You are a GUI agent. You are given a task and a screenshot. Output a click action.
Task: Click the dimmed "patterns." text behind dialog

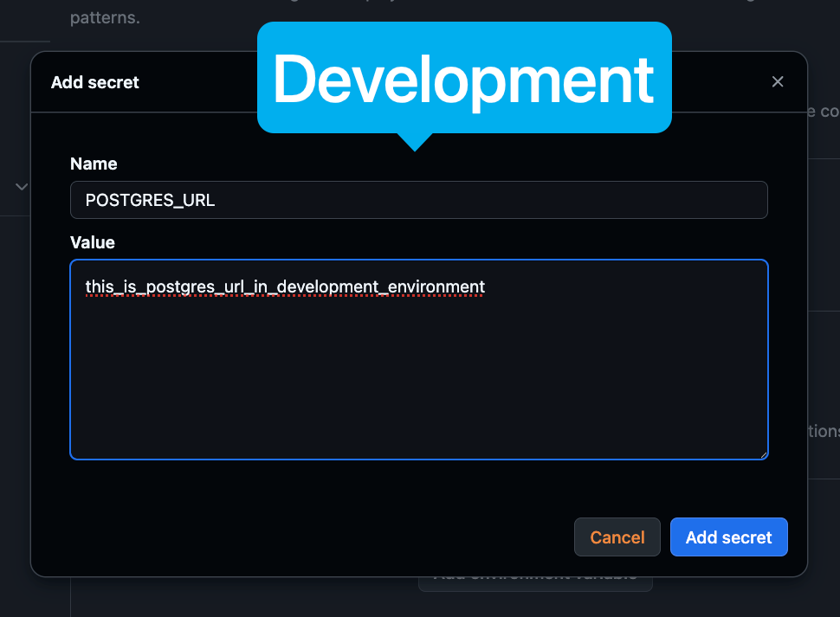click(104, 17)
